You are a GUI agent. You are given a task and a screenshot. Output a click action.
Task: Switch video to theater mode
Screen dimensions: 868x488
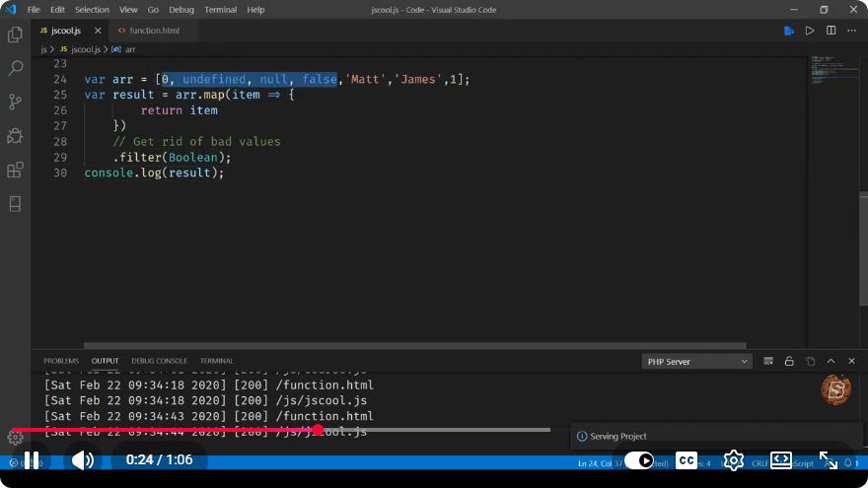pyautogui.click(x=781, y=460)
